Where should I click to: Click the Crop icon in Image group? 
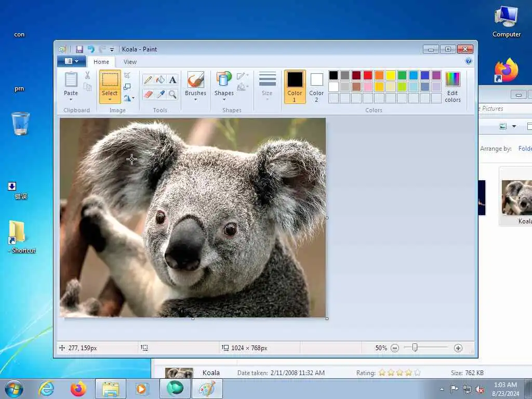click(x=127, y=75)
